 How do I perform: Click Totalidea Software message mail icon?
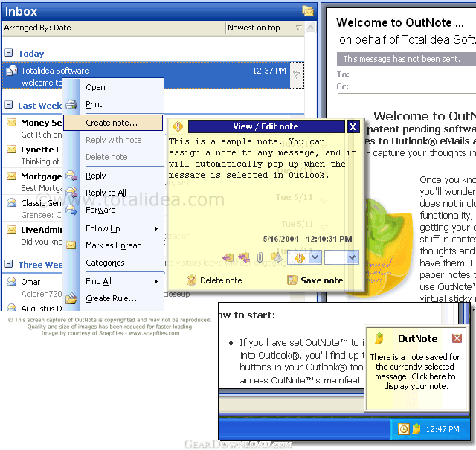[12, 71]
